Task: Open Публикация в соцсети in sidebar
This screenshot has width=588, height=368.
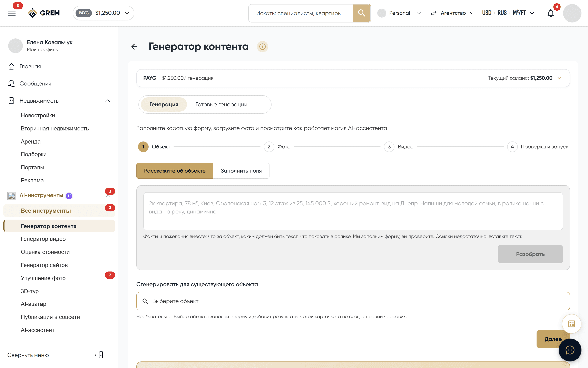Action: click(50, 317)
